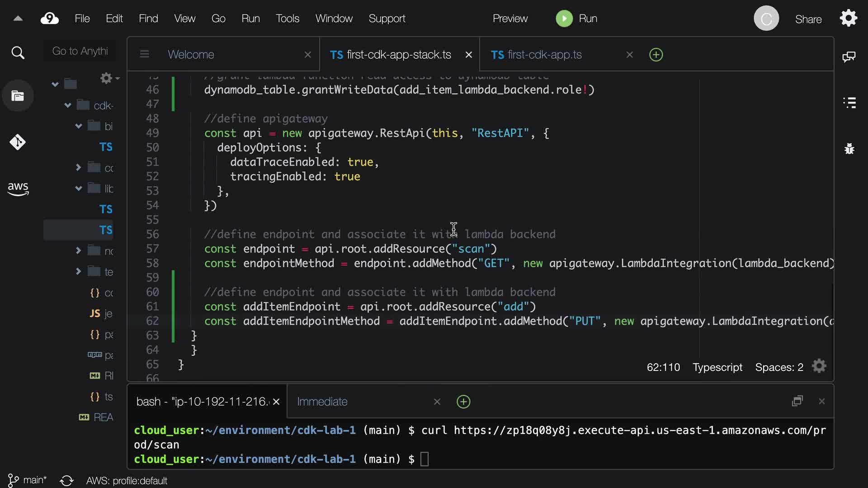
Task: Switch to first-cdk-app.ts tab
Action: click(544, 55)
